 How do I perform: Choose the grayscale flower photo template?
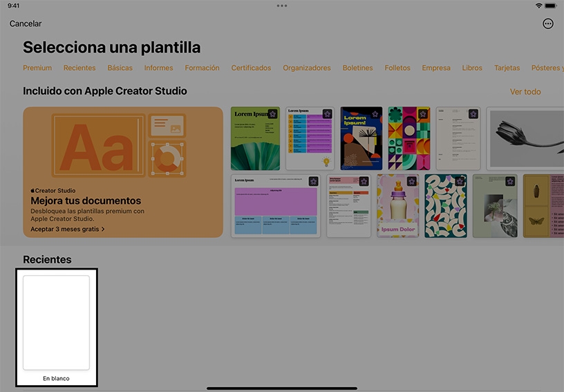coord(525,138)
